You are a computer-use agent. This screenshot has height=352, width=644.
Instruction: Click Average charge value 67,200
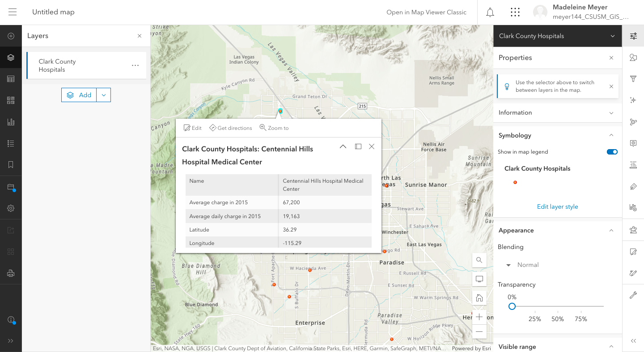coord(292,202)
